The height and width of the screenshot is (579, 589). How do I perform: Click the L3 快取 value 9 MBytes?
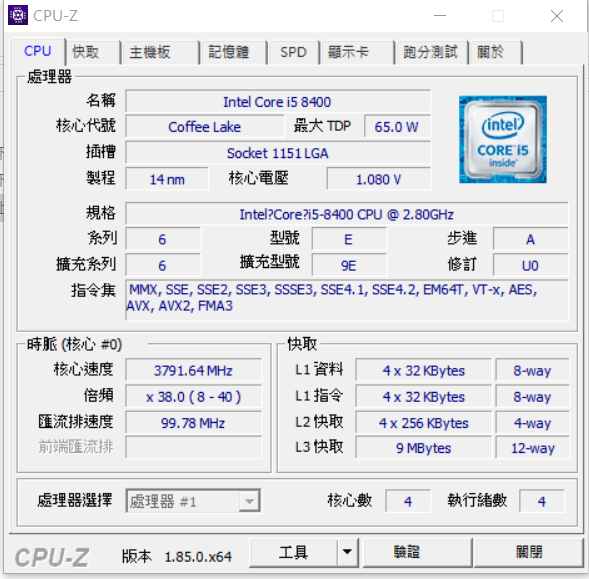[x=424, y=447]
